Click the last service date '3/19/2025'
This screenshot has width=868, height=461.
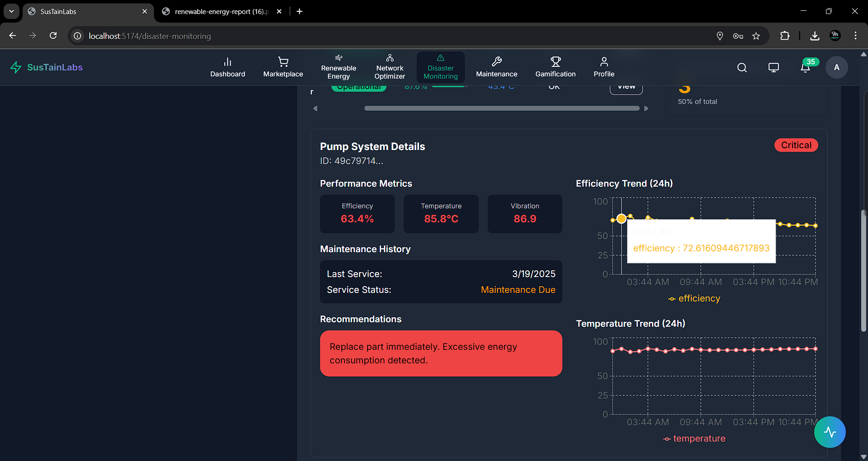point(534,274)
